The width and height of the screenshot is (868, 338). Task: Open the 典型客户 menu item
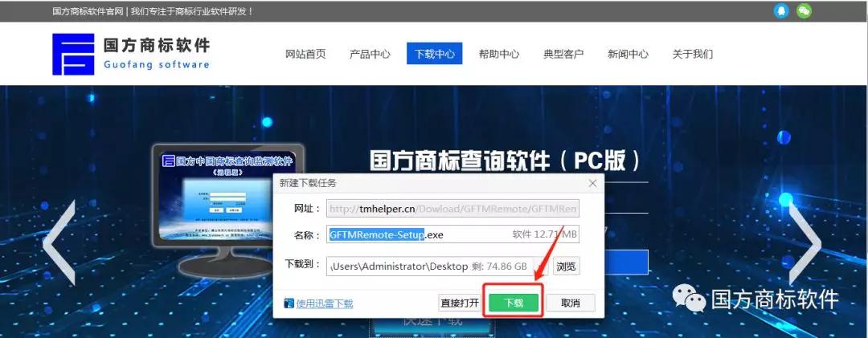[563, 54]
